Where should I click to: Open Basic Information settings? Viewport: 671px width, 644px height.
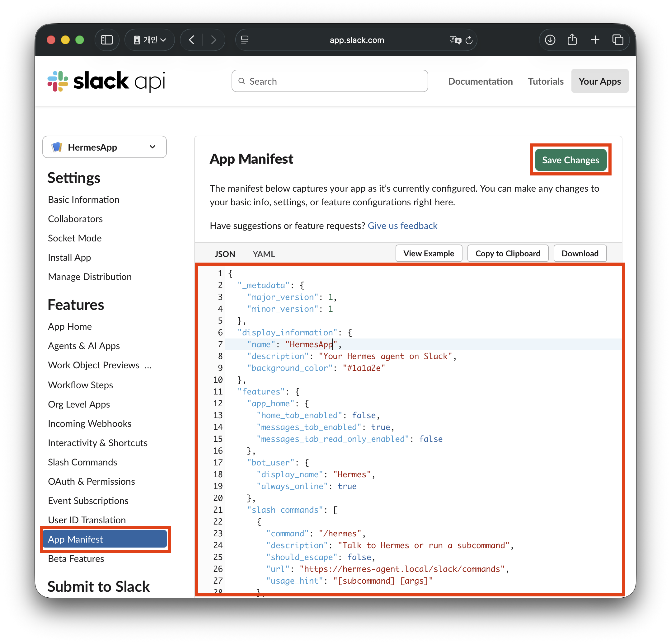click(83, 199)
